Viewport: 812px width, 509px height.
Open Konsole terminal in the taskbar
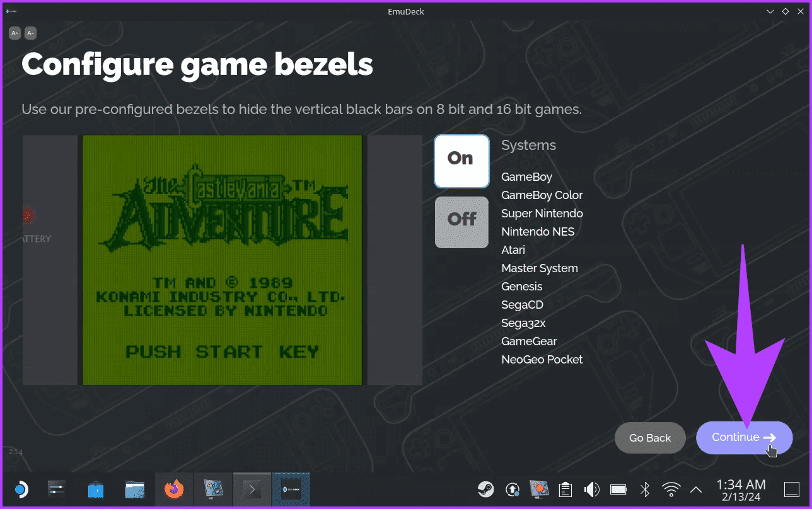pyautogui.click(x=252, y=489)
